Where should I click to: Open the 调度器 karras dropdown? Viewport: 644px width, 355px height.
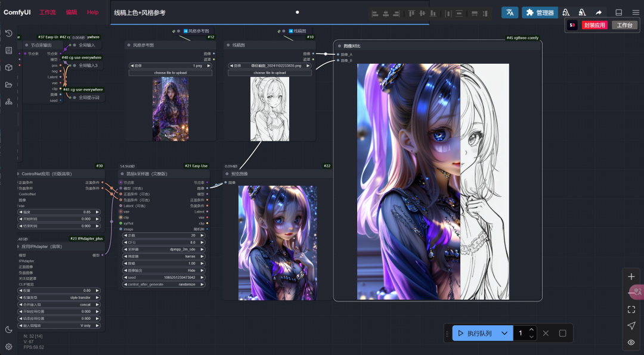pos(165,256)
